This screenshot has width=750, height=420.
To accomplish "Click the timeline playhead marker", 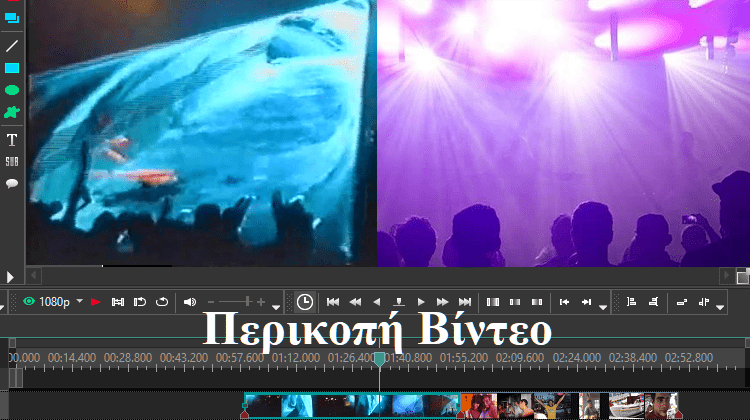I will [x=379, y=359].
